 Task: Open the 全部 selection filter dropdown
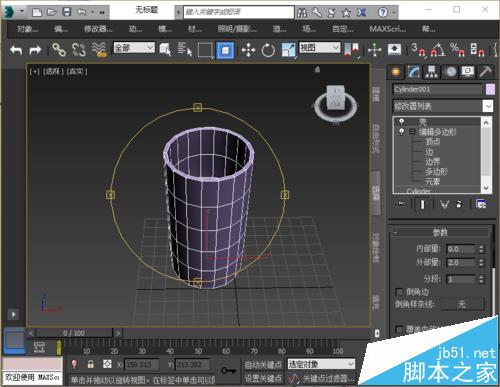[x=134, y=48]
